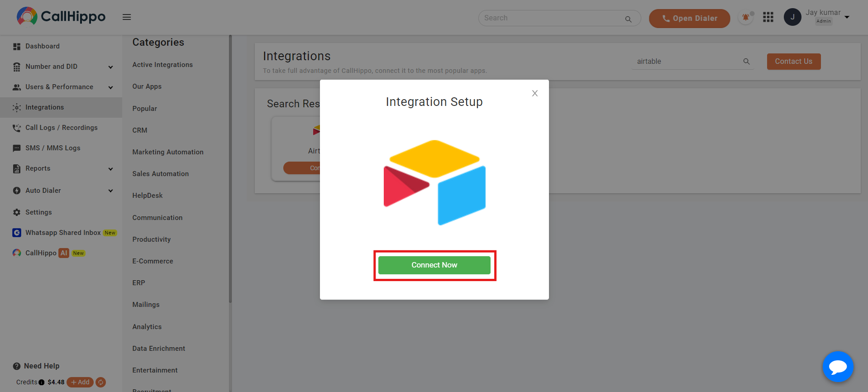Image resolution: width=868 pixels, height=392 pixels.
Task: Expand the Reports chevron
Action: click(110, 169)
